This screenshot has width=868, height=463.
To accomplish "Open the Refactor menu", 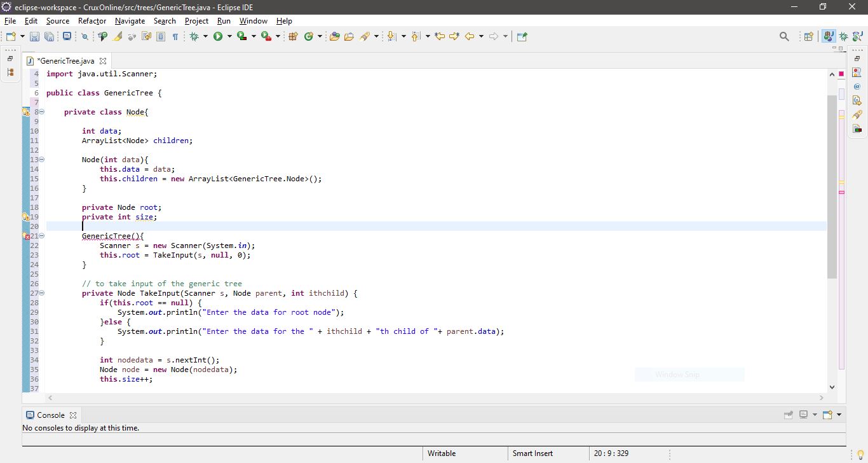I will click(x=92, y=21).
